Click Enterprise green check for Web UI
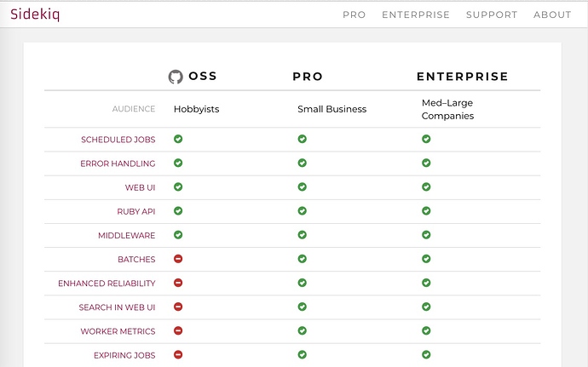This screenshot has width=588, height=367. [x=426, y=187]
